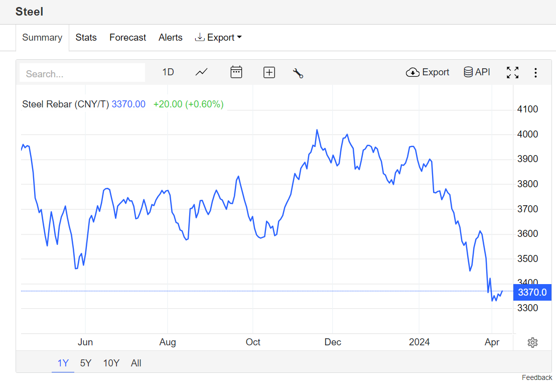Click the chart Search input field
The height and width of the screenshot is (392, 556).
(82, 74)
